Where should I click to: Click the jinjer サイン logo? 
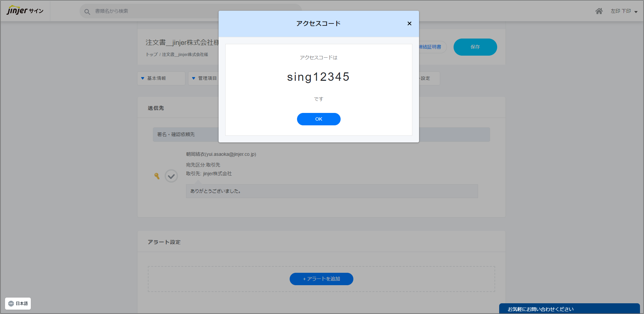tap(25, 11)
